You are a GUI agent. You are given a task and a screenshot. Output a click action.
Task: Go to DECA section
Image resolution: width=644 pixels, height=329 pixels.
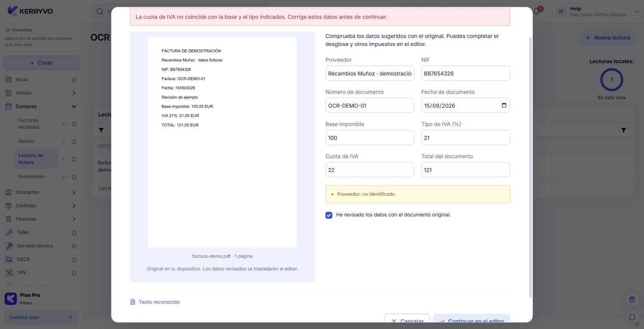[x=23, y=259]
